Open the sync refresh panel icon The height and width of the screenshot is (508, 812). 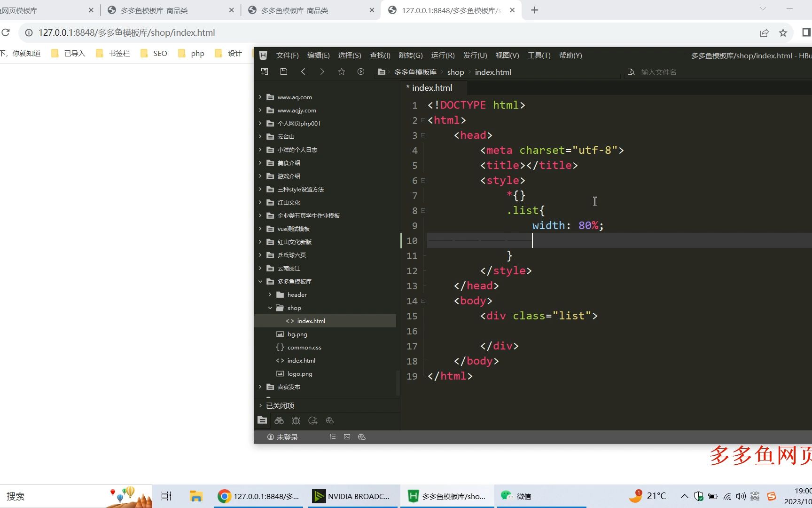[x=313, y=421]
